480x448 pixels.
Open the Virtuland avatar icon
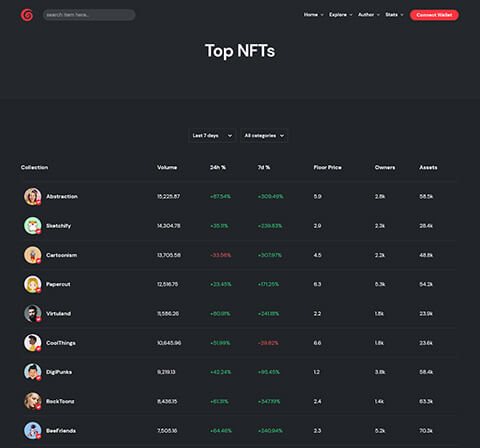tap(33, 313)
